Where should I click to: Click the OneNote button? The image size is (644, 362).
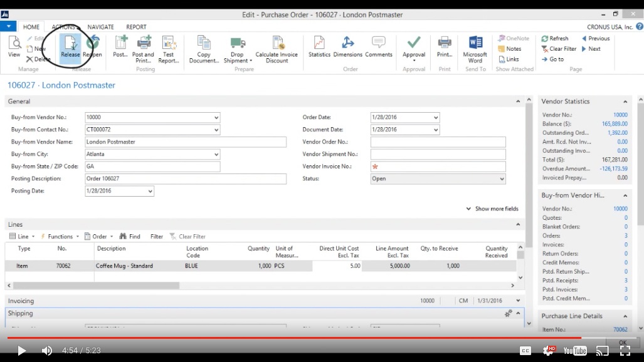point(514,38)
